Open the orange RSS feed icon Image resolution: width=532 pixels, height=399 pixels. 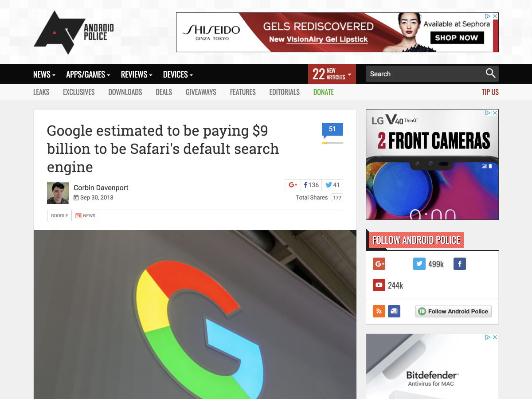[x=379, y=311]
